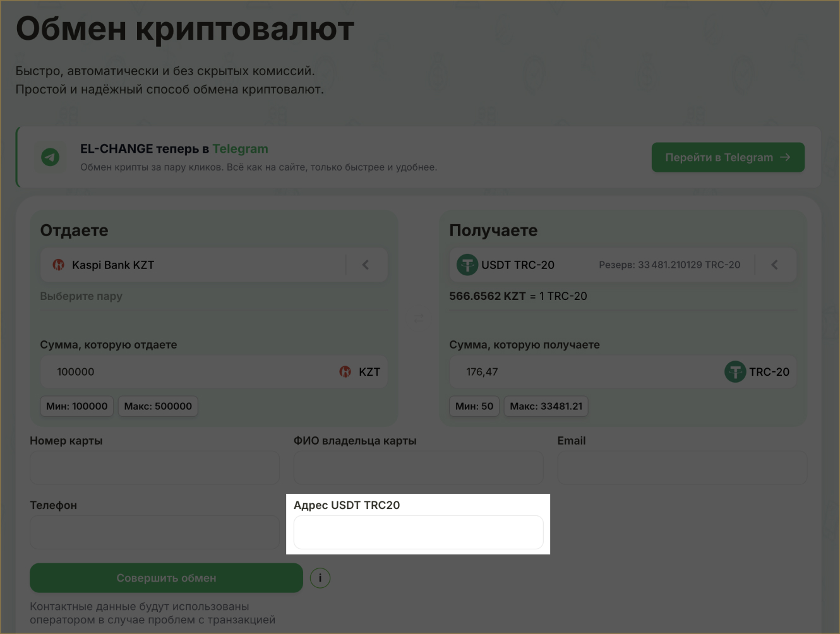
Task: Click the Telegram paper-plane icon in banner
Action: click(x=51, y=157)
